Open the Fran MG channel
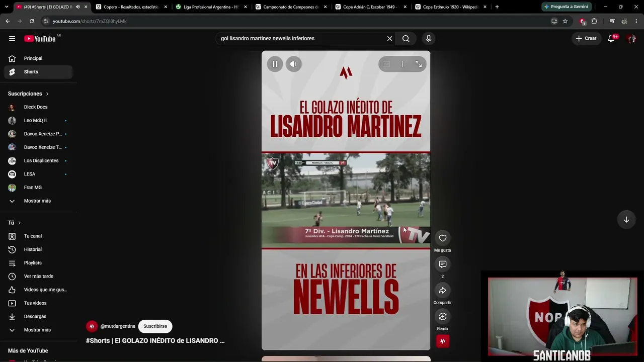This screenshot has width=644, height=362. 38,188
